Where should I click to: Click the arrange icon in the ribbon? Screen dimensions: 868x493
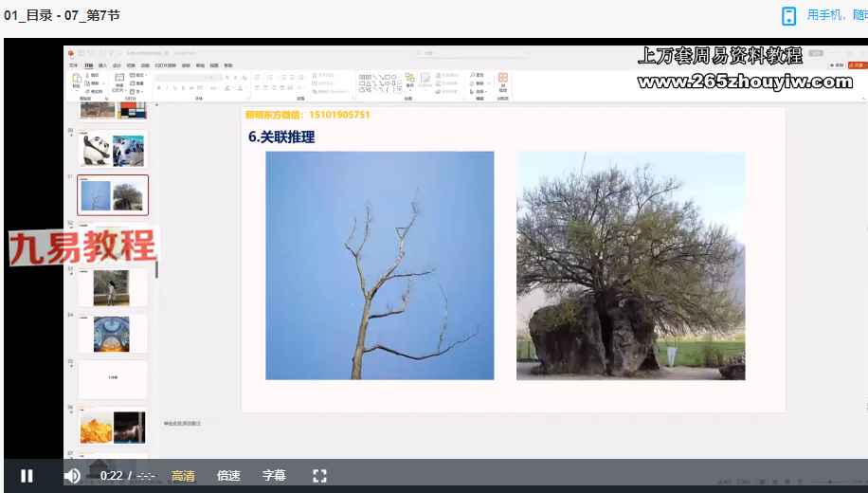pyautogui.click(x=409, y=82)
